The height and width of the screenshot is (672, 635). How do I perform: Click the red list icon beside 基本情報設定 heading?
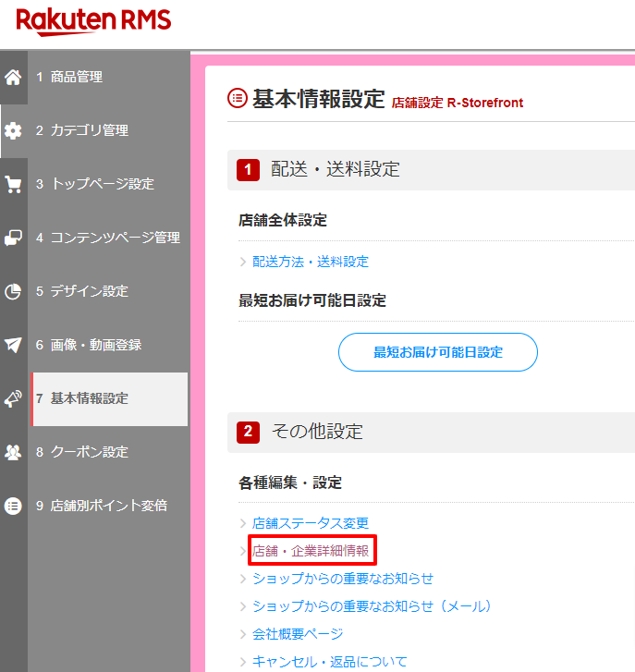237,98
